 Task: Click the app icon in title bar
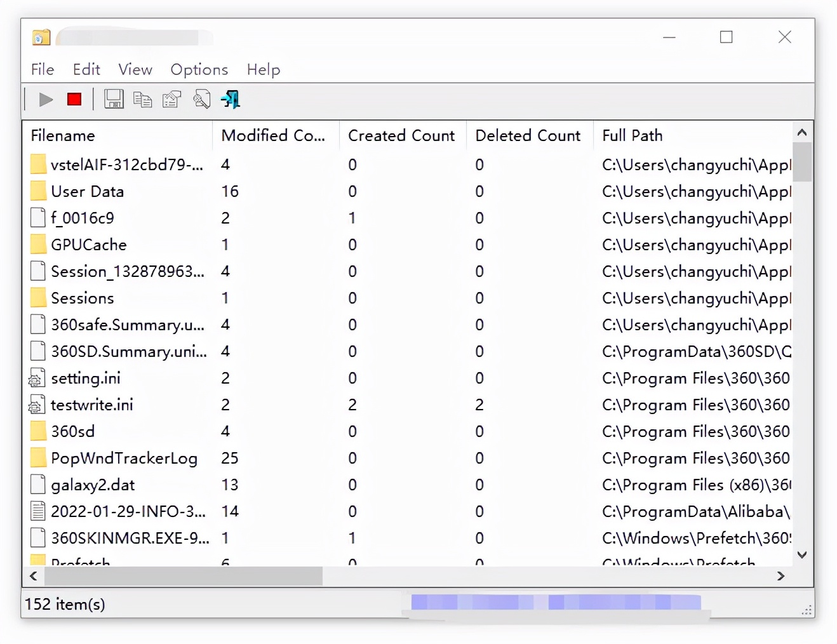point(41,37)
